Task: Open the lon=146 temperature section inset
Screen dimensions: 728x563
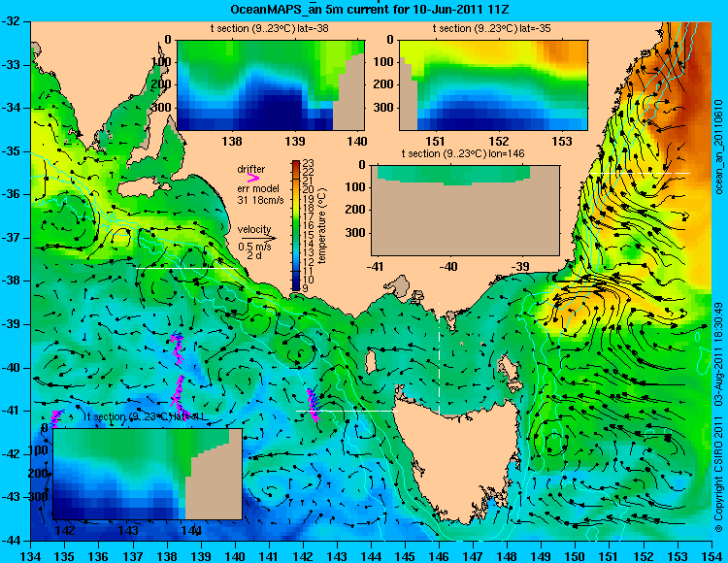Action: click(x=465, y=210)
